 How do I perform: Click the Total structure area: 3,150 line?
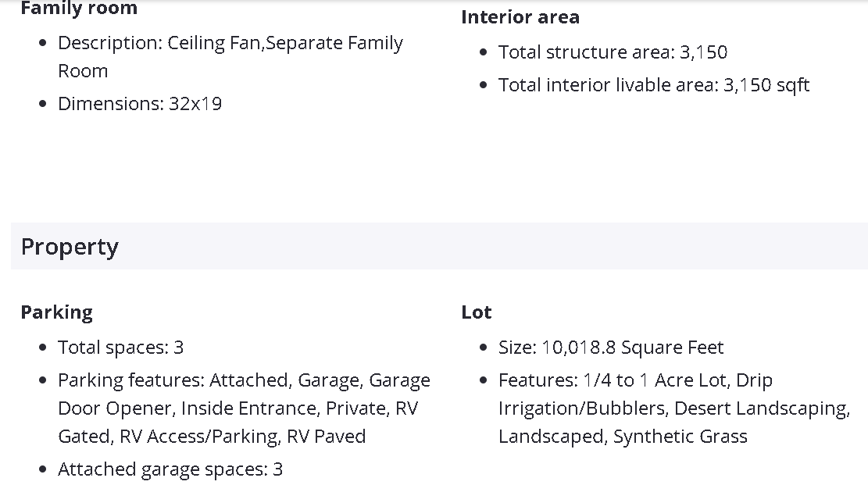tap(613, 52)
